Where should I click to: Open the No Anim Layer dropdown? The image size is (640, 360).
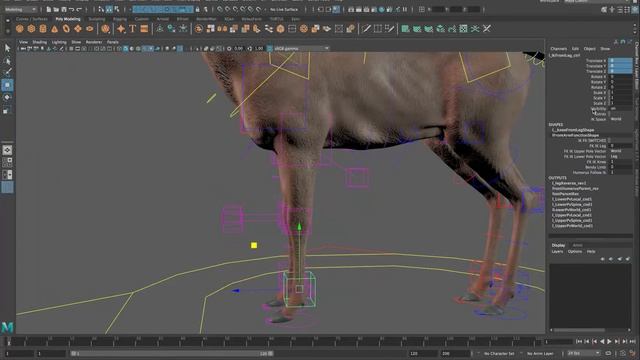[x=540, y=353]
